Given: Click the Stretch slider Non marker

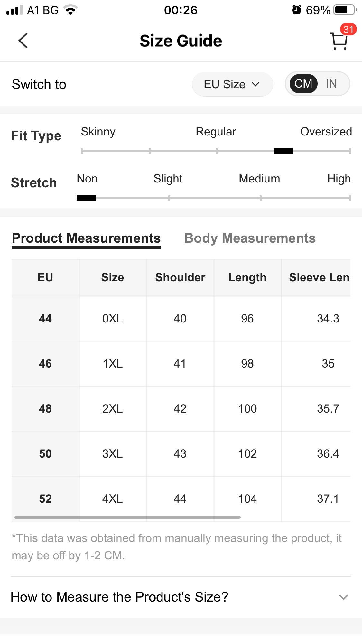Looking at the screenshot, I should coord(86,198).
